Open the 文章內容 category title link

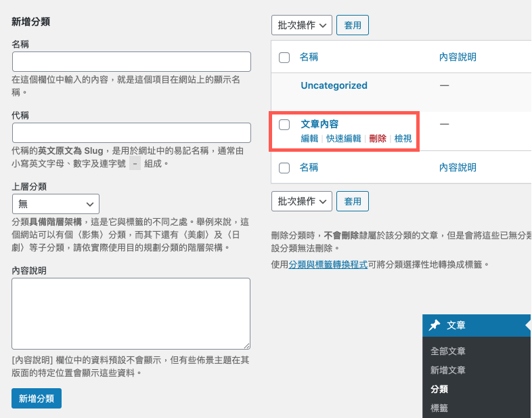pyautogui.click(x=319, y=124)
